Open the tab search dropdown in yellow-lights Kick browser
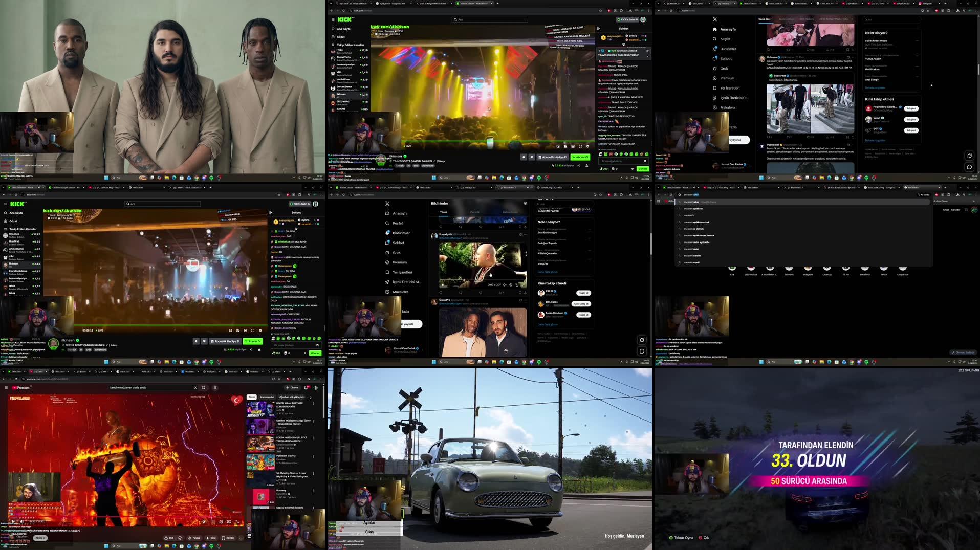This screenshot has height=550, width=980. click(332, 4)
